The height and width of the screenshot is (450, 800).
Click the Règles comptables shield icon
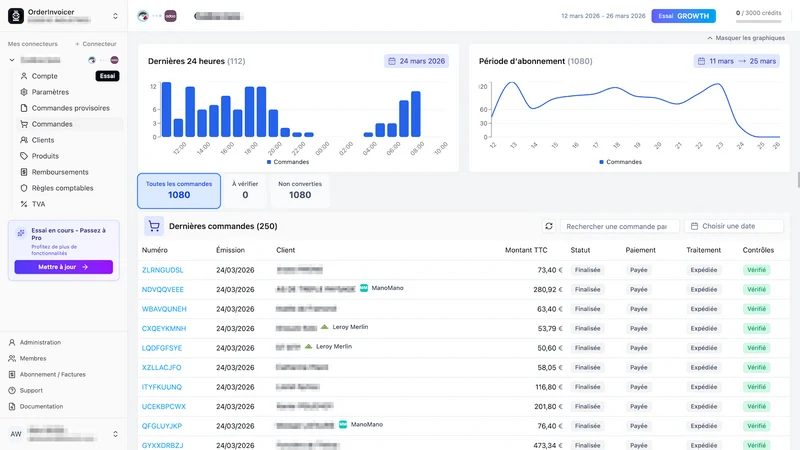[x=23, y=188]
